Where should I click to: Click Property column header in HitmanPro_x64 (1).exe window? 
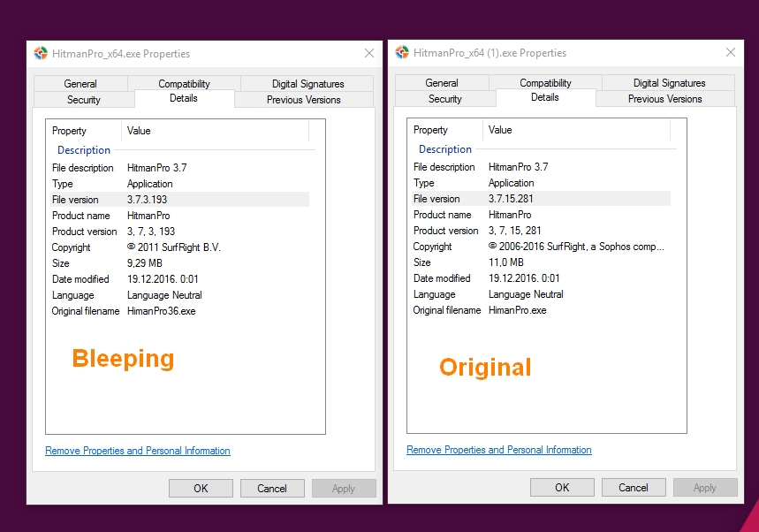pos(445,130)
